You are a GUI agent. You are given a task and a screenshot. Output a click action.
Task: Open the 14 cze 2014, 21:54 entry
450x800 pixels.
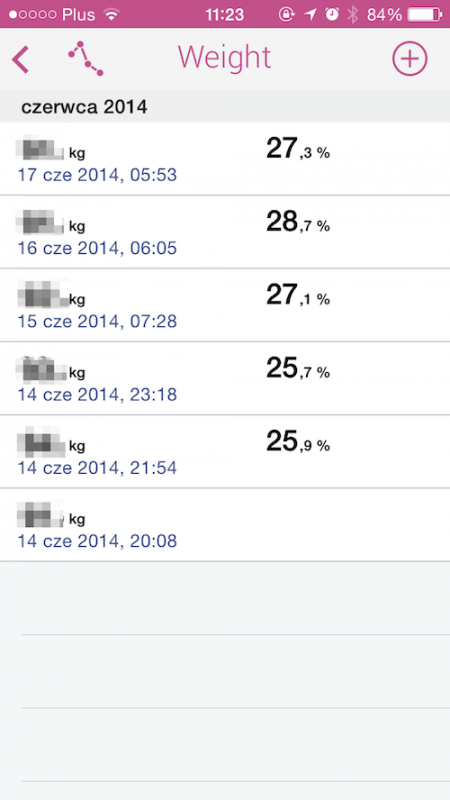[x=225, y=452]
